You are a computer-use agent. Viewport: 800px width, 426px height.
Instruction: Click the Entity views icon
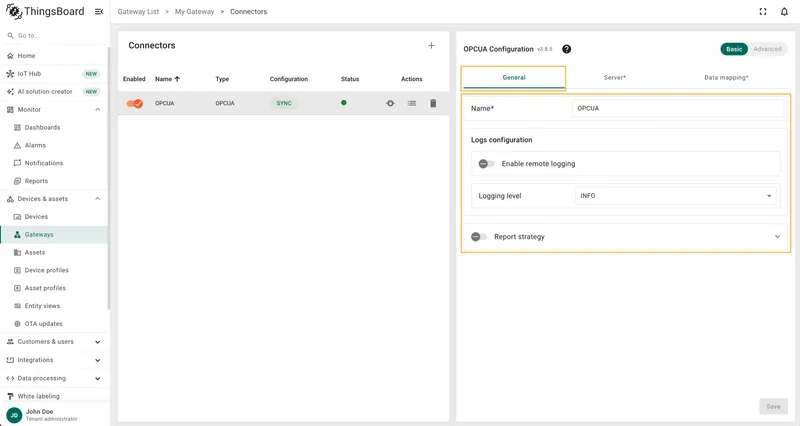click(17, 306)
